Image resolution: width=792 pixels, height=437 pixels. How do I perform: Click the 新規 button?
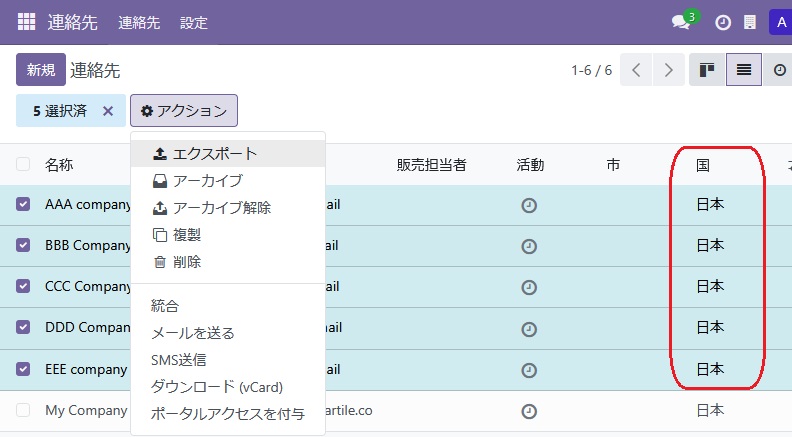[x=41, y=70]
